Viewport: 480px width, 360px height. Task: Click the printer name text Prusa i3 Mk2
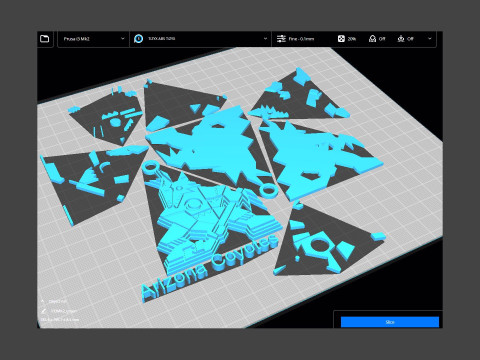77,39
